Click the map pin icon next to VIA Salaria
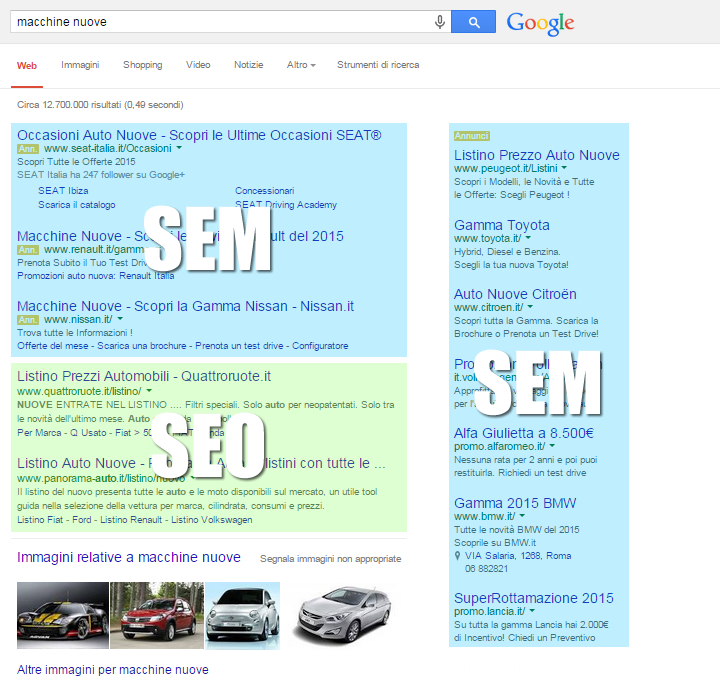 pyautogui.click(x=457, y=556)
